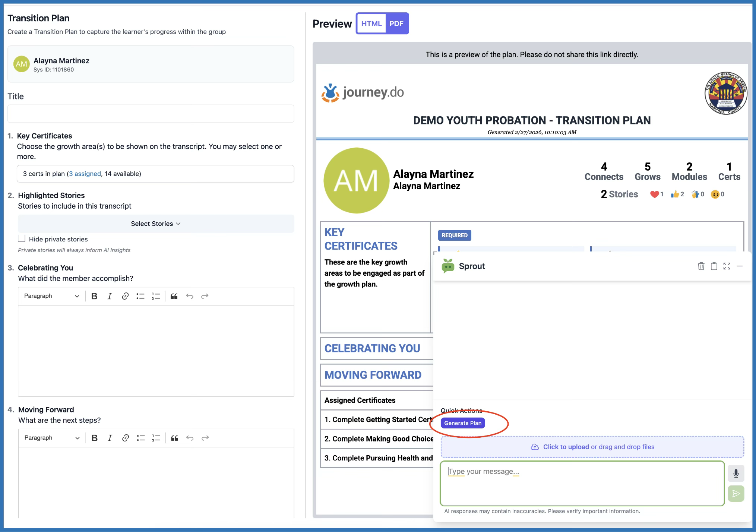Viewport: 756px width, 532px height.
Task: Delete Sprout chat with trash icon
Action: [701, 266]
